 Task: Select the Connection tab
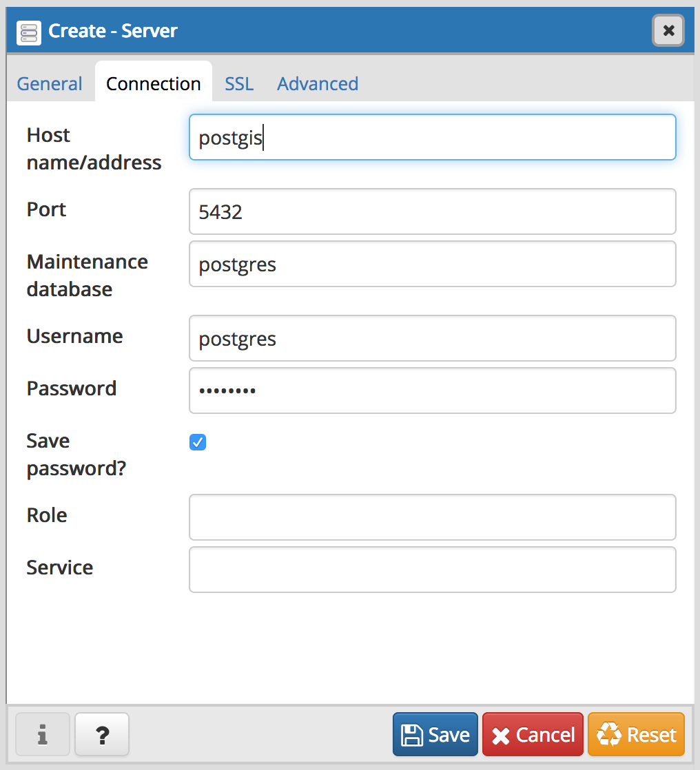coord(154,84)
